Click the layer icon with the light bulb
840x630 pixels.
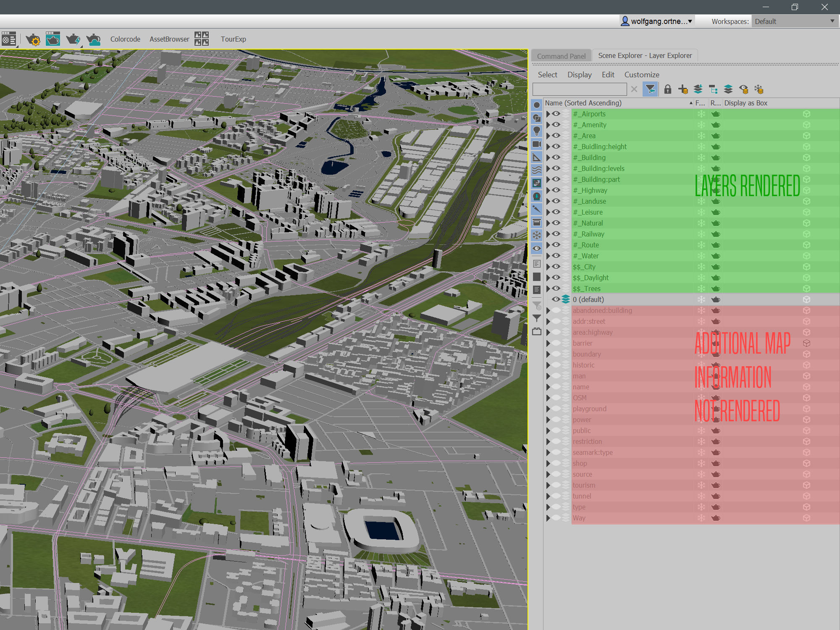tap(743, 89)
